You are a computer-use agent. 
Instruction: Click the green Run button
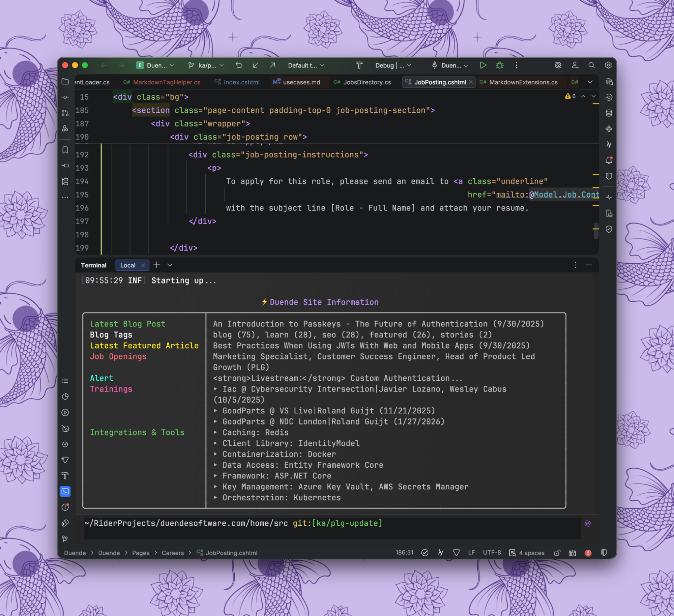[483, 65]
